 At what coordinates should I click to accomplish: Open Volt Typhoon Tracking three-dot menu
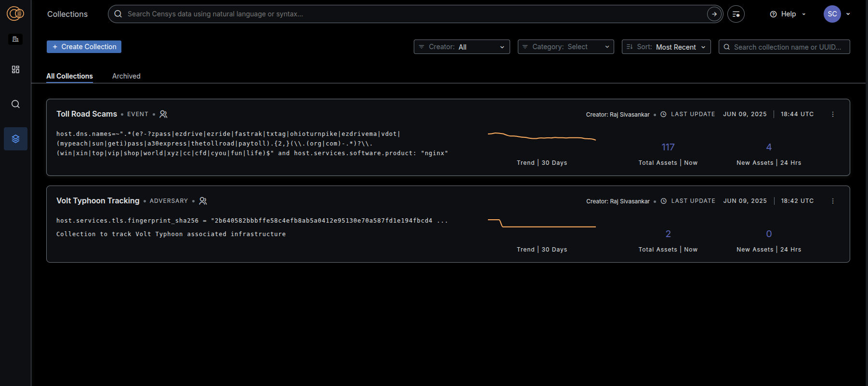(833, 201)
